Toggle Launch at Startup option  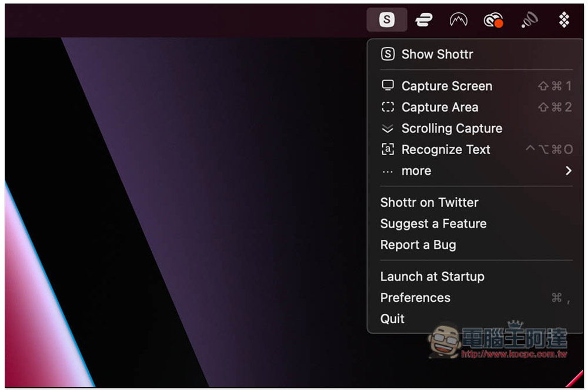476,277
